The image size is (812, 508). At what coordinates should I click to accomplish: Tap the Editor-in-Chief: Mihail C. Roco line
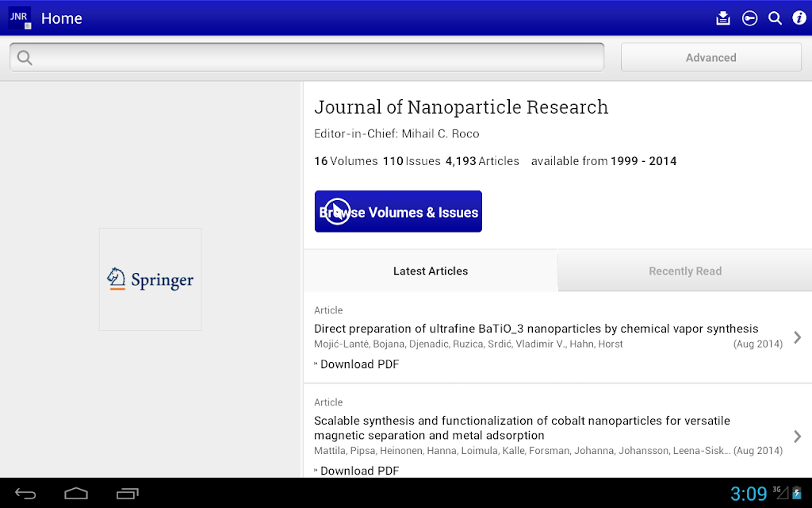point(396,133)
